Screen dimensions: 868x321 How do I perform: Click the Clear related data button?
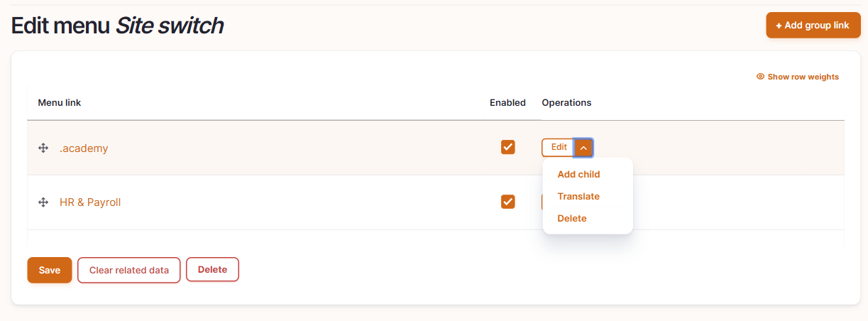[x=129, y=270]
